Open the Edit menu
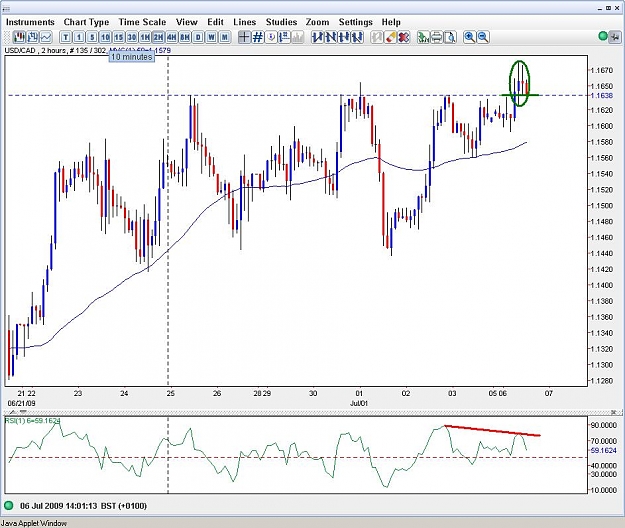This screenshot has height=528, width=625. click(215, 22)
